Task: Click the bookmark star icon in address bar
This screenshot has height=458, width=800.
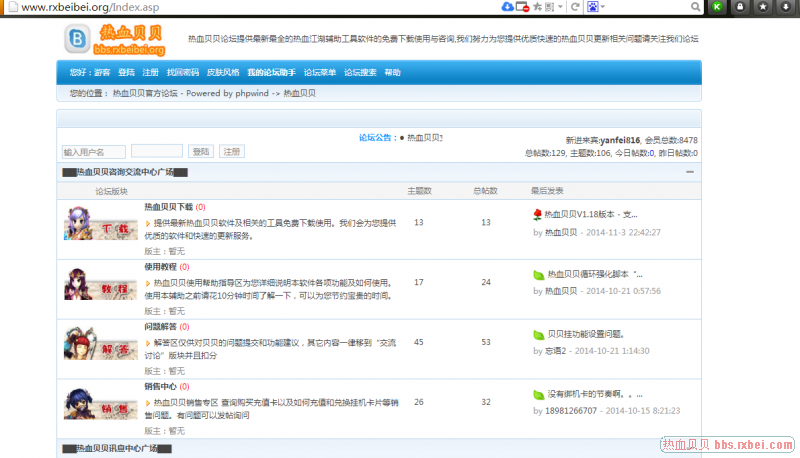Action: (537, 7)
